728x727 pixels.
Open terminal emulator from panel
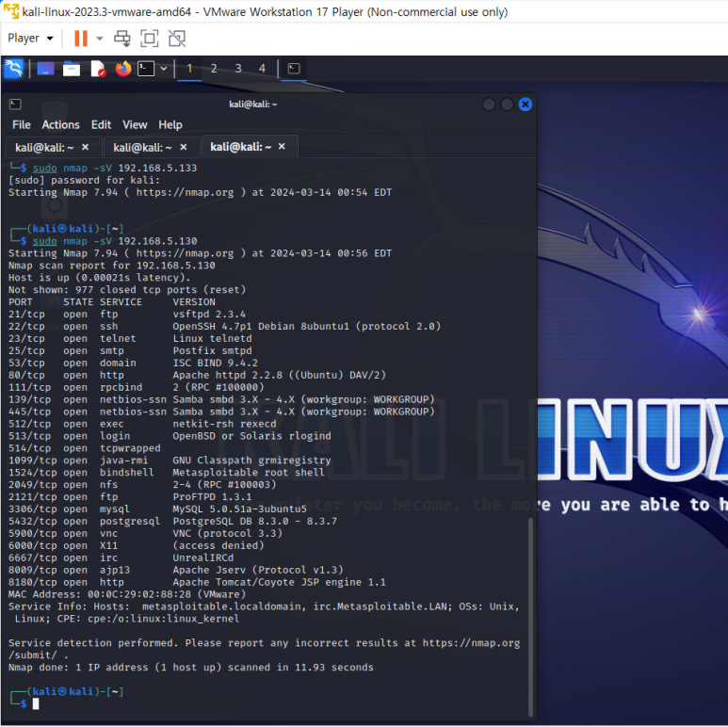coord(146,69)
